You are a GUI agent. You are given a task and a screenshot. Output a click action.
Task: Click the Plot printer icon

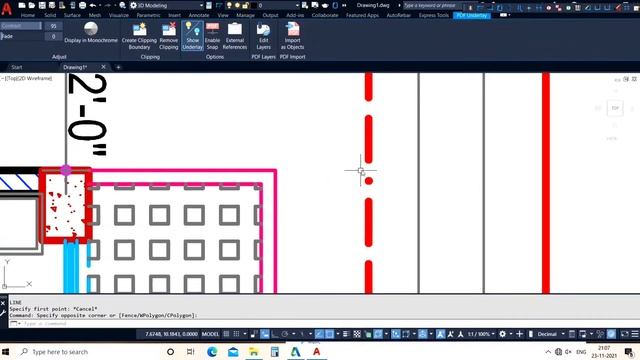coord(82,5)
